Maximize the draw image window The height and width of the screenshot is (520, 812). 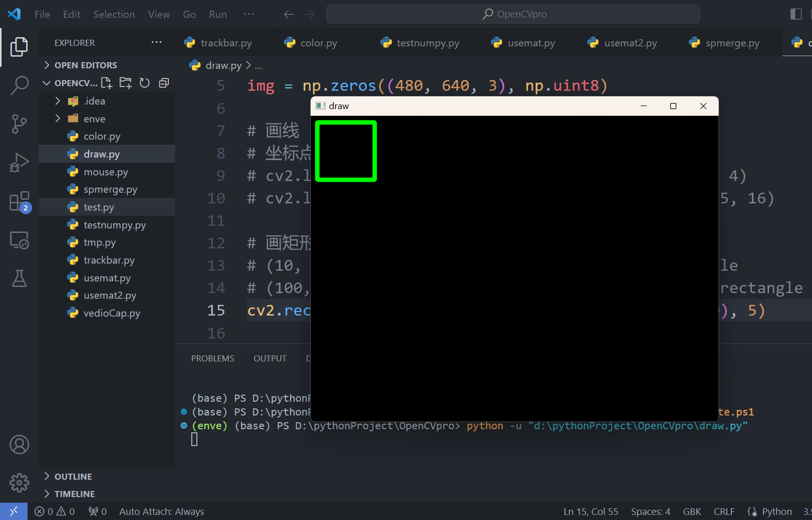click(x=673, y=106)
